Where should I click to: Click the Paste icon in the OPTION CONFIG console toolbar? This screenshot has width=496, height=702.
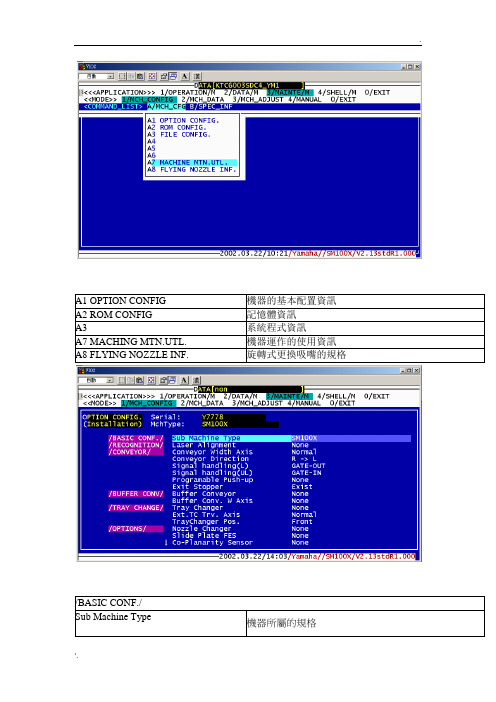click(140, 380)
